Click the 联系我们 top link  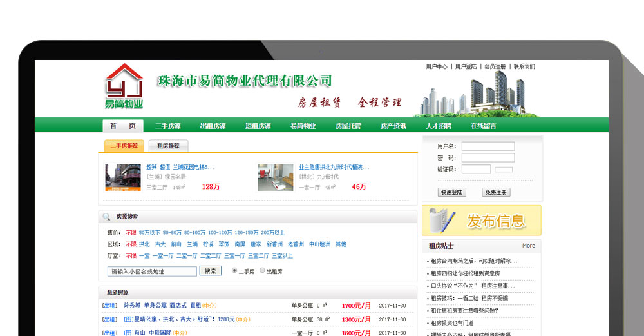[524, 66]
